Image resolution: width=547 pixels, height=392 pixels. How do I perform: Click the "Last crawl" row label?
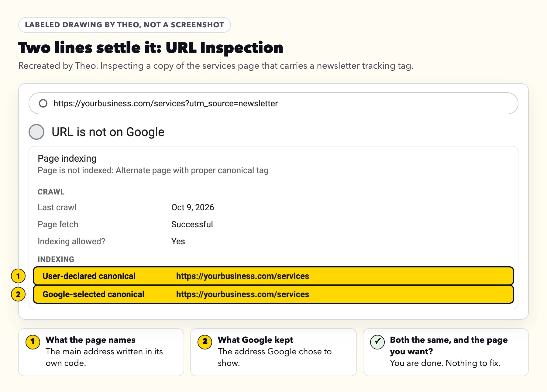pos(57,207)
